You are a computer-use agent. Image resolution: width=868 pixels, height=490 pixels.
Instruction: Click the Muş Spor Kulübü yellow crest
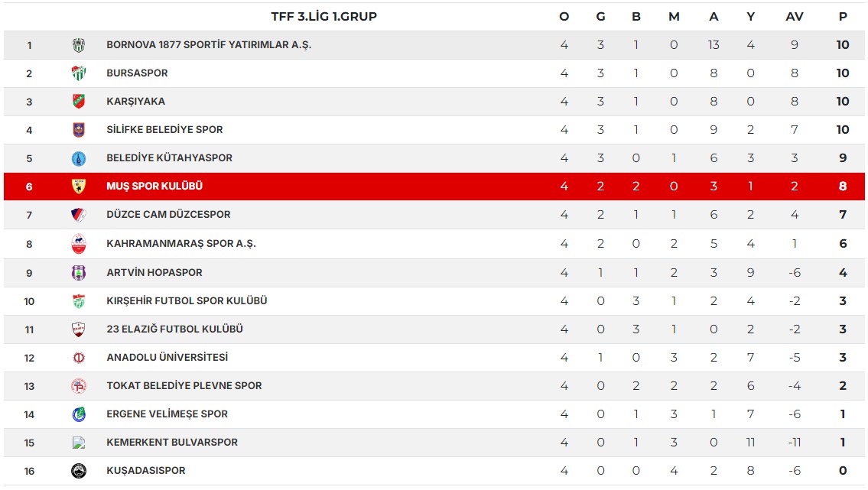pos(79,187)
